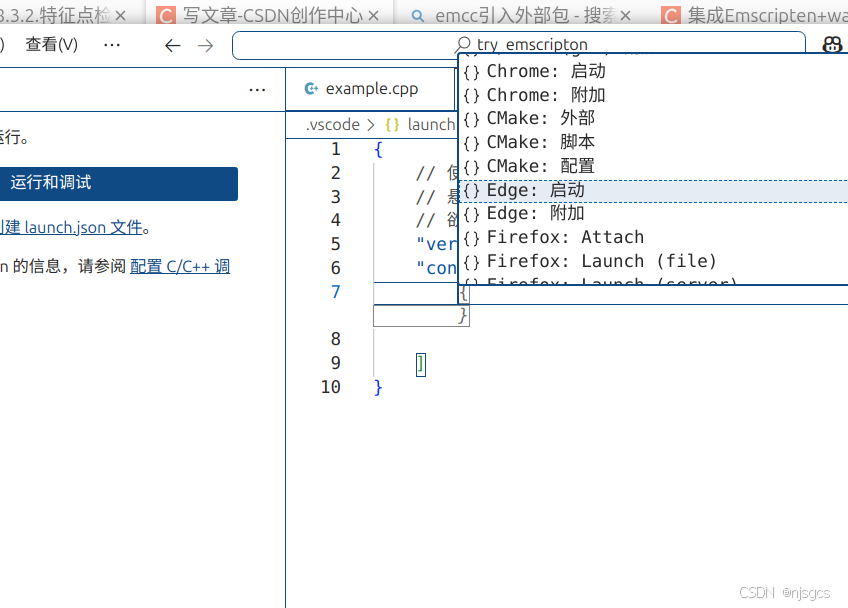The image size is (848, 608).
Task: Click the C++ file icon on example.cpp tab
Action: (312, 88)
